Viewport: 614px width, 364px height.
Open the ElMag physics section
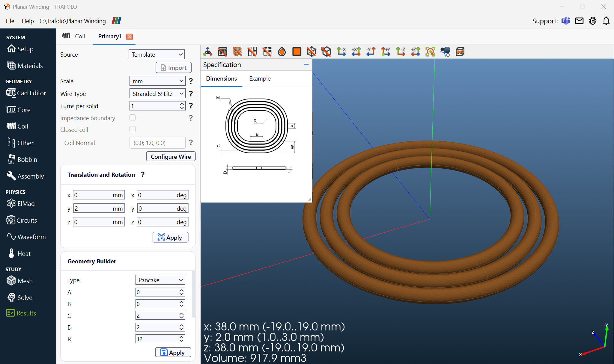coord(21,203)
